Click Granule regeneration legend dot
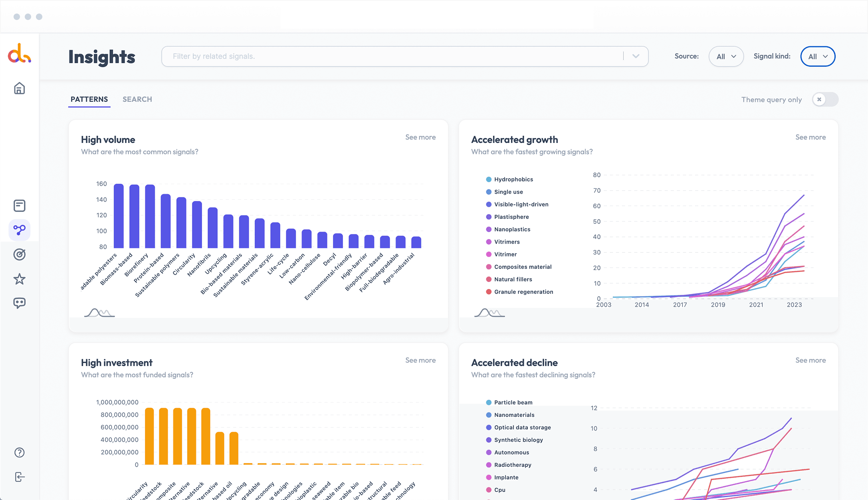This screenshot has width=868, height=500. (488, 292)
